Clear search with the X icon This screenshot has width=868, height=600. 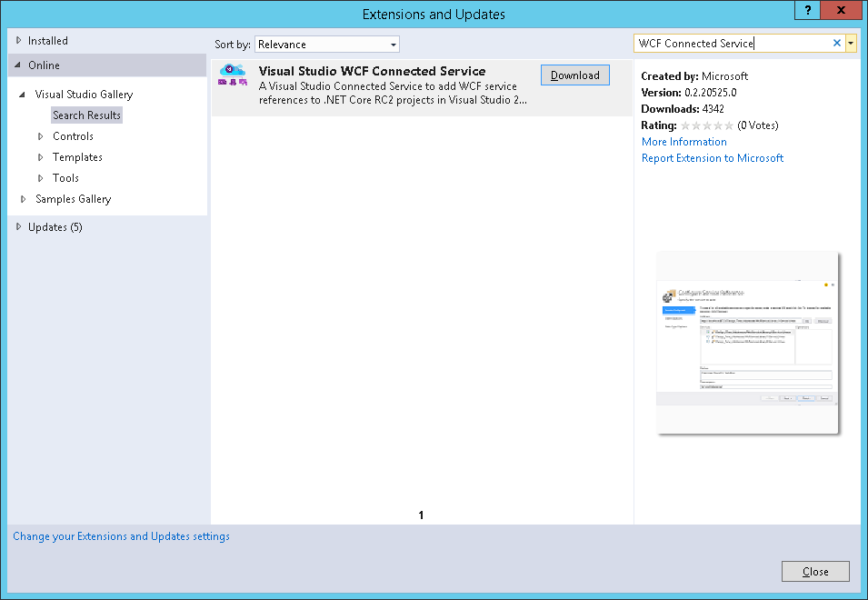pos(836,43)
